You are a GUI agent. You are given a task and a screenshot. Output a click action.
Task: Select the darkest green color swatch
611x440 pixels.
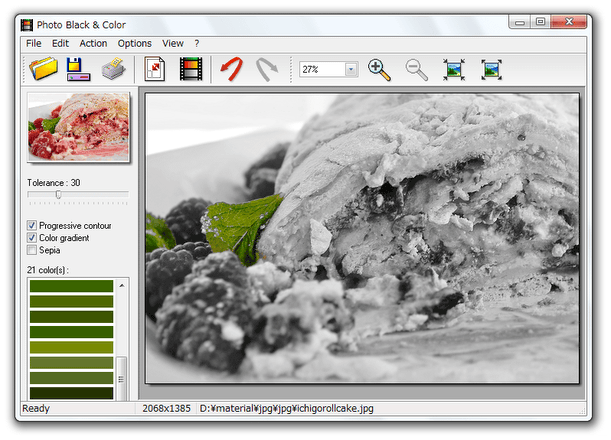click(x=71, y=393)
